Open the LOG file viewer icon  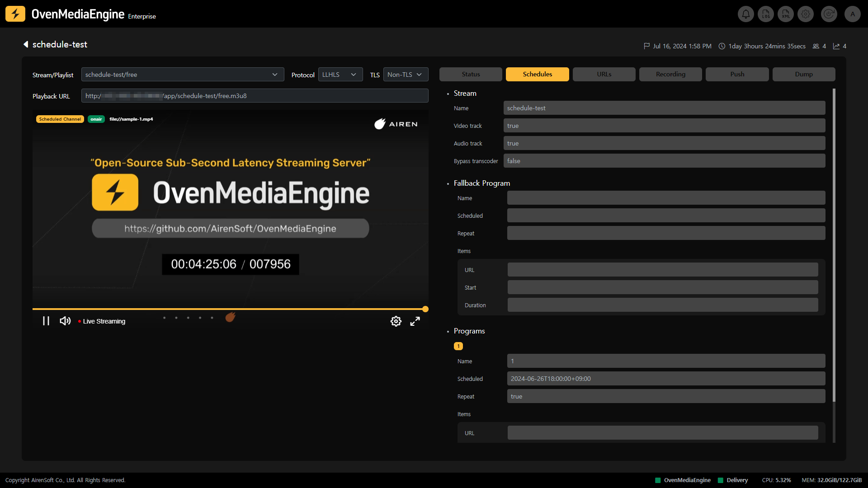click(766, 14)
